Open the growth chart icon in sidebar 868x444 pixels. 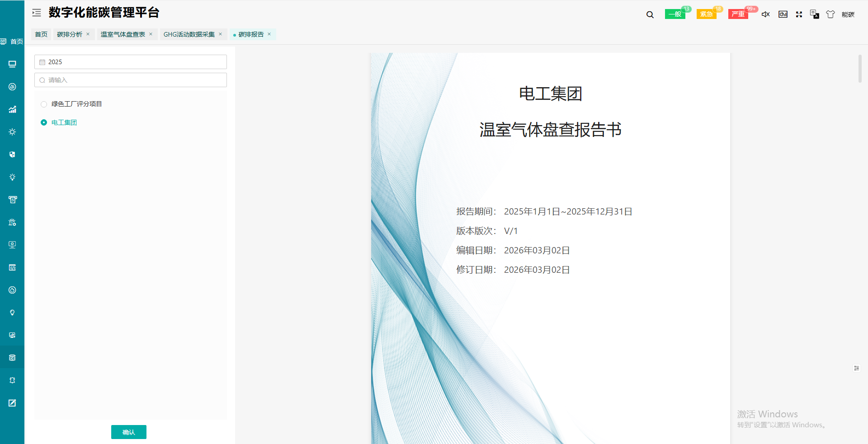[x=12, y=109]
